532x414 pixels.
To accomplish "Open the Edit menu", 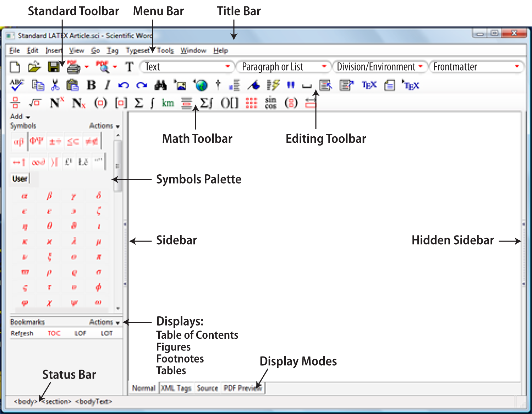I will [33, 50].
